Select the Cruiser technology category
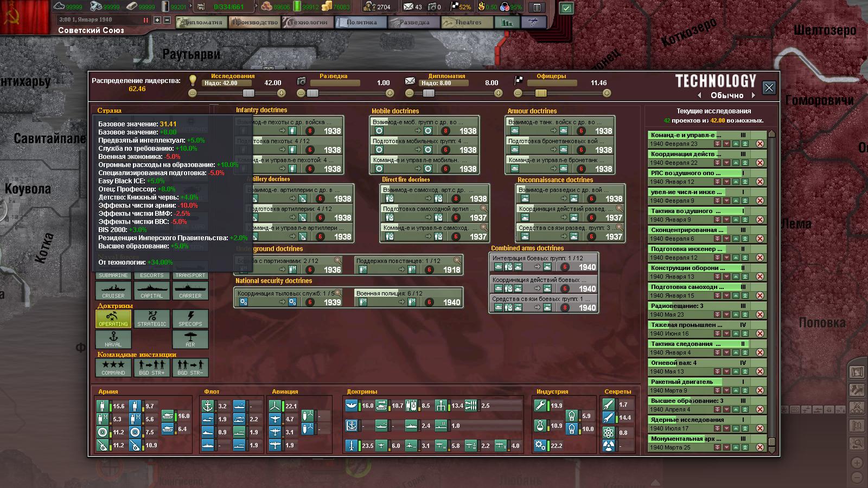The image size is (868, 488). [x=113, y=291]
